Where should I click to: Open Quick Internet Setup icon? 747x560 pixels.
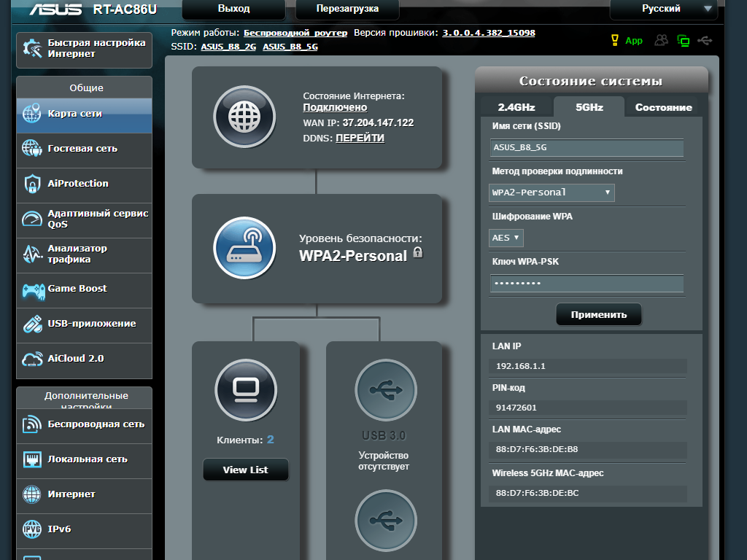32,49
